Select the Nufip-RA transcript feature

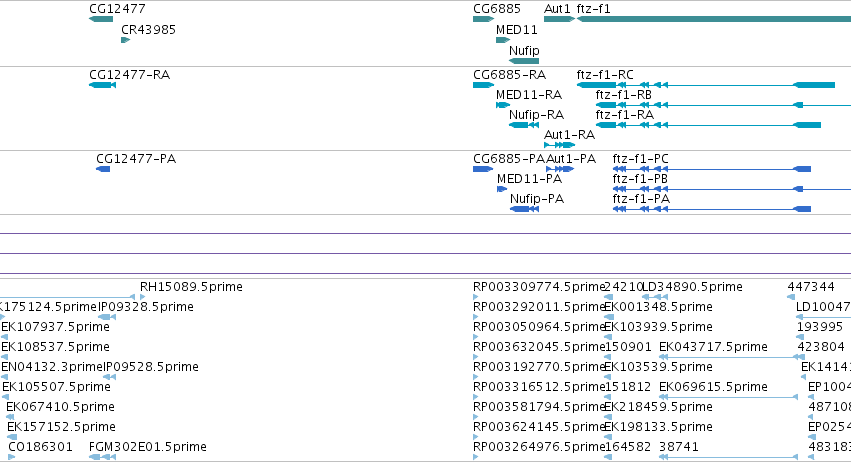[524, 125]
